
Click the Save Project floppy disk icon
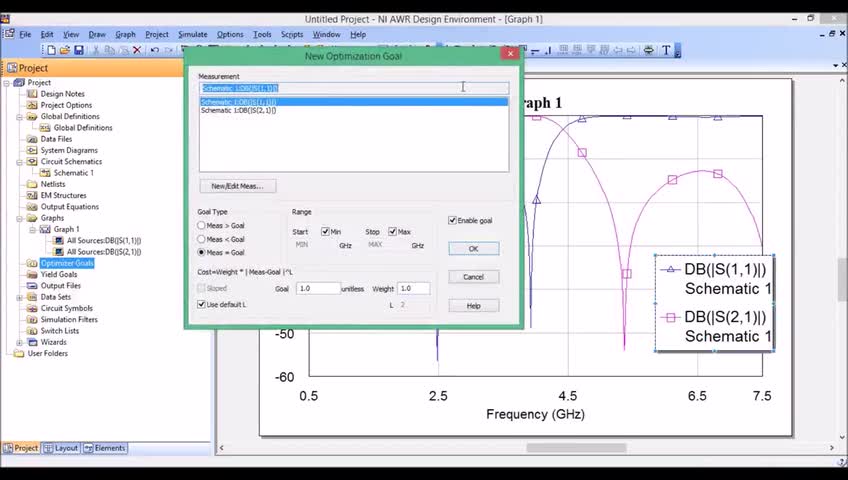(x=79, y=50)
